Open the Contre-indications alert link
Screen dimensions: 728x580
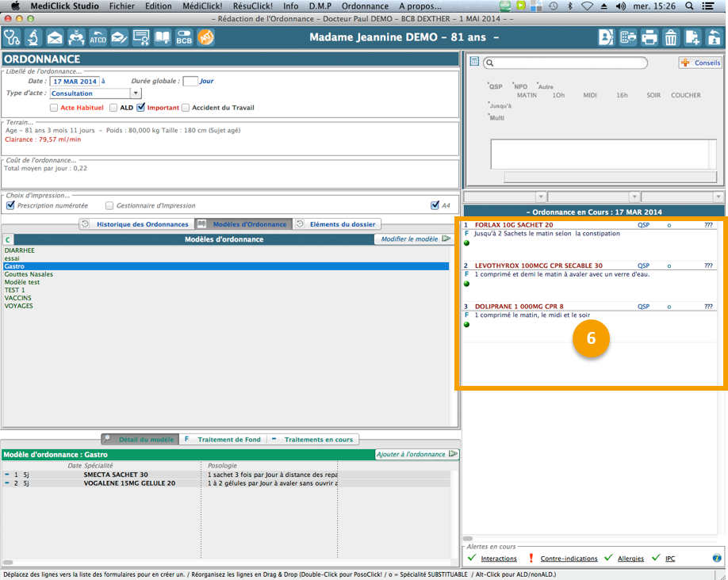(569, 558)
